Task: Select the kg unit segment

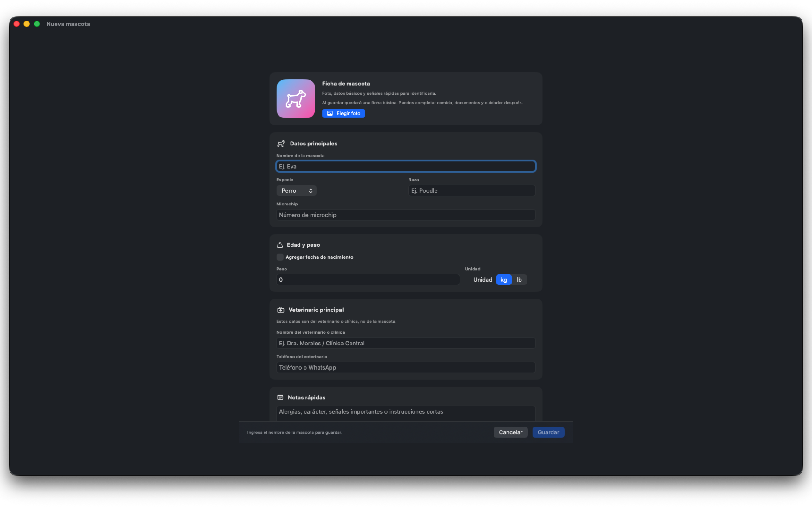Action: click(504, 279)
